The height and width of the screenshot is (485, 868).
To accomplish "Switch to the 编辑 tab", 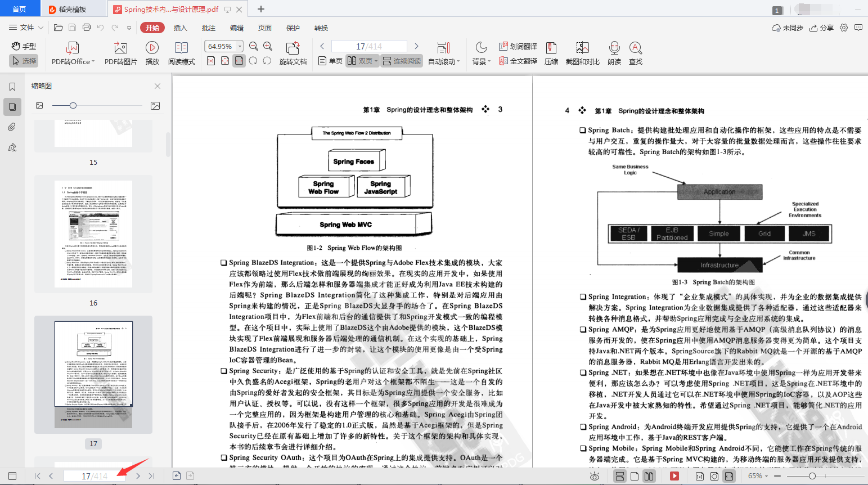I will 237,28.
